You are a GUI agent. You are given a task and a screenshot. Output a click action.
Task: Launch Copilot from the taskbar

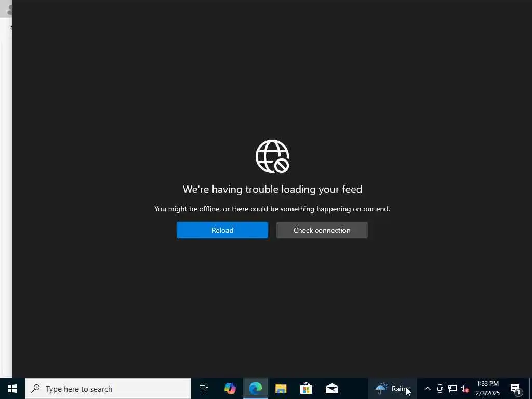[x=230, y=389]
